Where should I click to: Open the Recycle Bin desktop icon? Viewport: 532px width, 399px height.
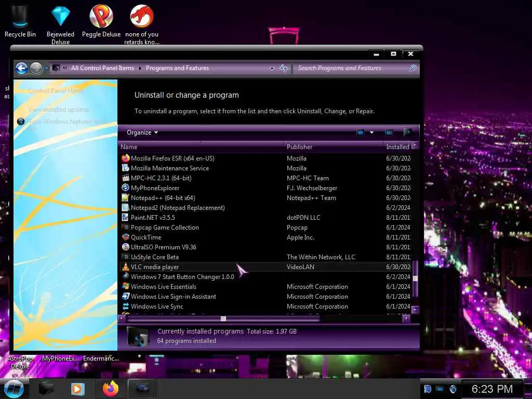[x=20, y=21]
